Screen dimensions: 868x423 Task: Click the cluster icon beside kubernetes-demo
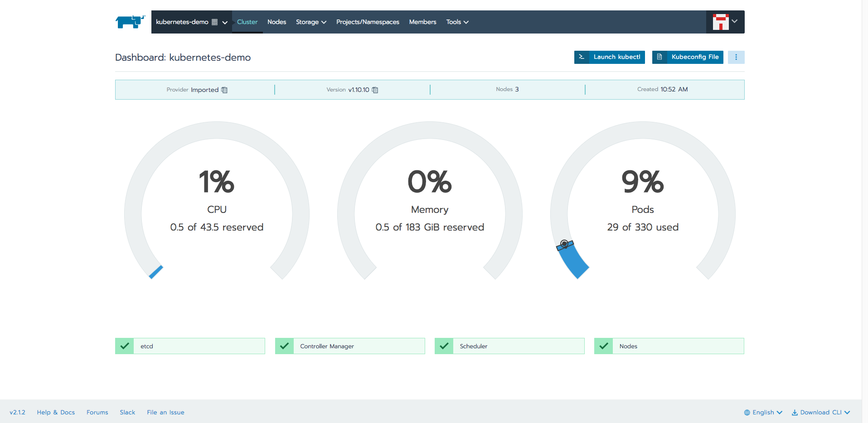215,22
